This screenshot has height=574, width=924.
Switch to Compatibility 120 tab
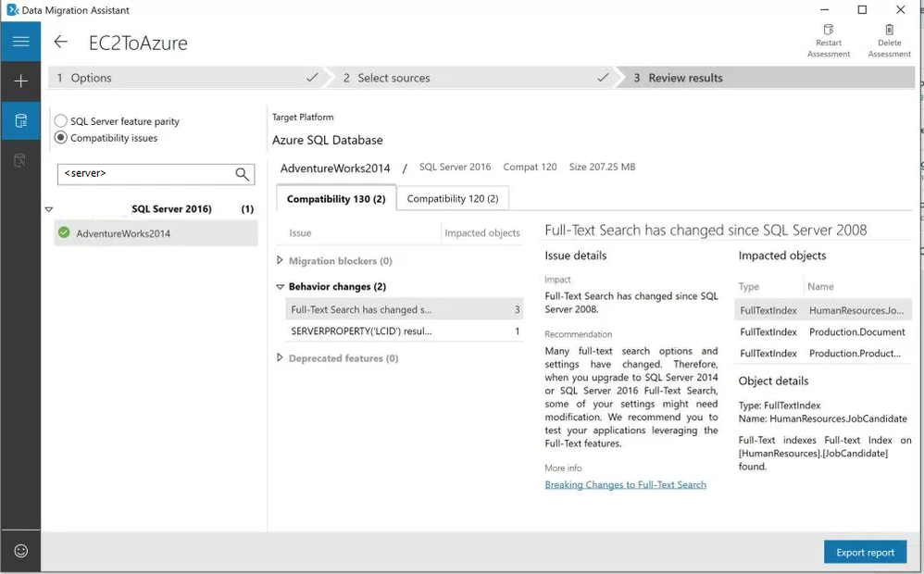(x=453, y=199)
